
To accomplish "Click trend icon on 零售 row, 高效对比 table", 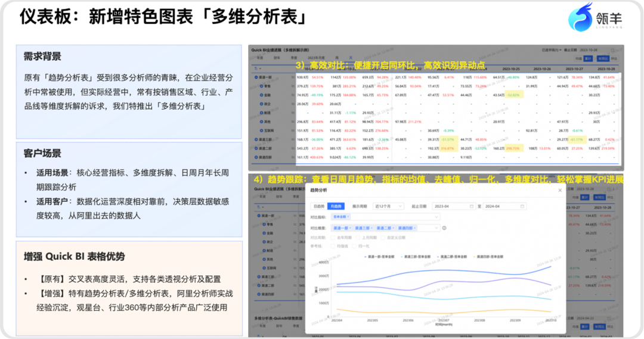I will click(x=293, y=86).
